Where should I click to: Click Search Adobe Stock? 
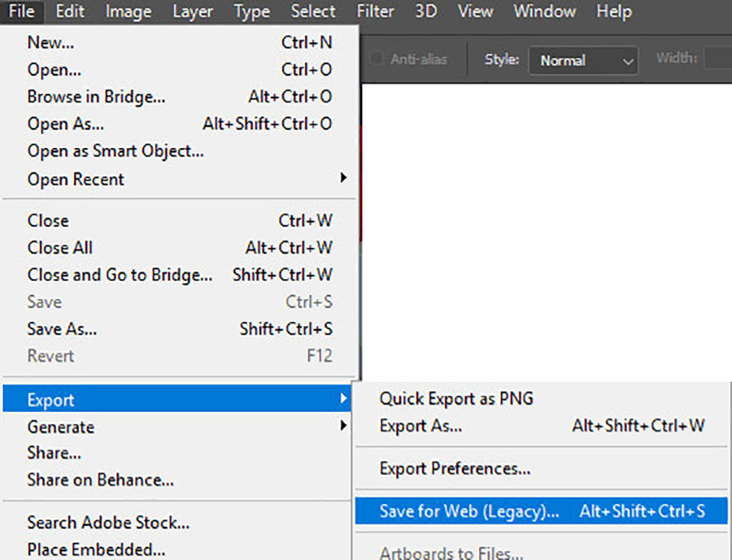tap(107, 523)
